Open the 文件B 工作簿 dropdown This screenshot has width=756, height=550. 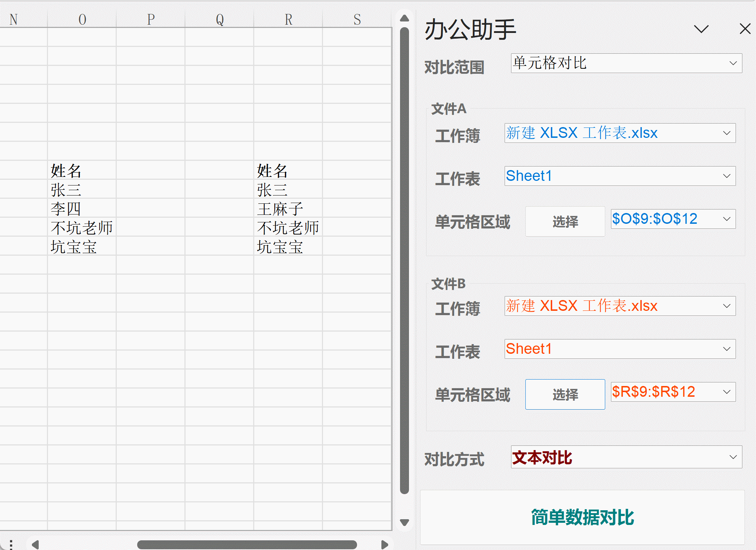click(x=726, y=306)
